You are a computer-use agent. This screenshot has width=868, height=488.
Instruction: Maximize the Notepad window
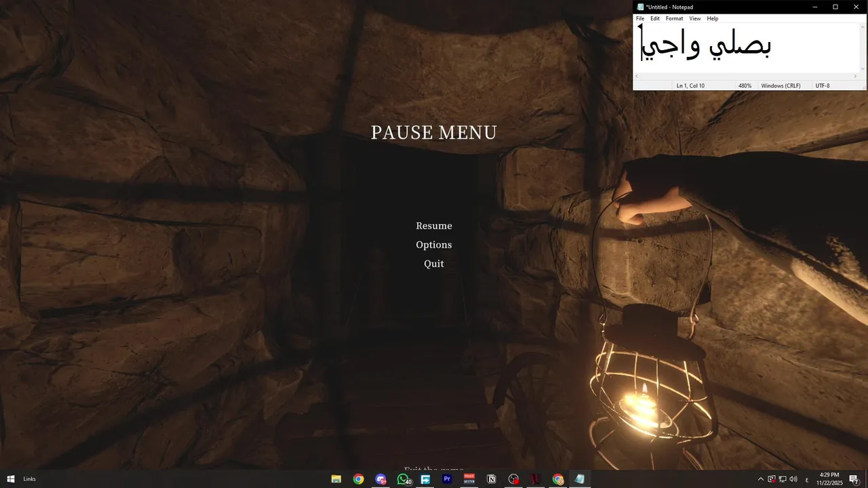(835, 7)
